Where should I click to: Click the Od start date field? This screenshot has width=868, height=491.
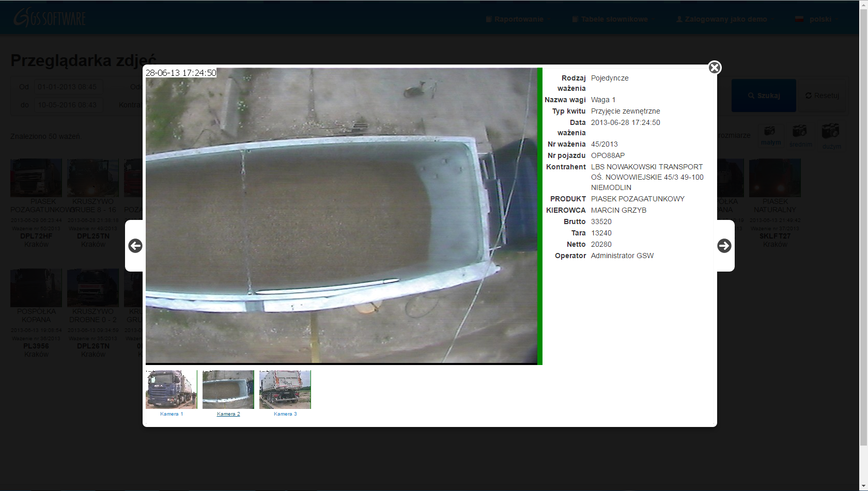pyautogui.click(x=68, y=87)
